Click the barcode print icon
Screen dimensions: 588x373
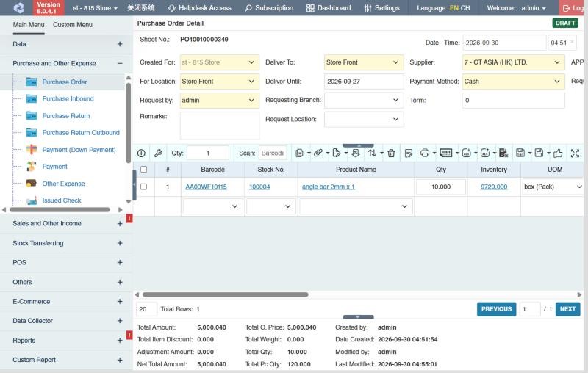coord(446,153)
